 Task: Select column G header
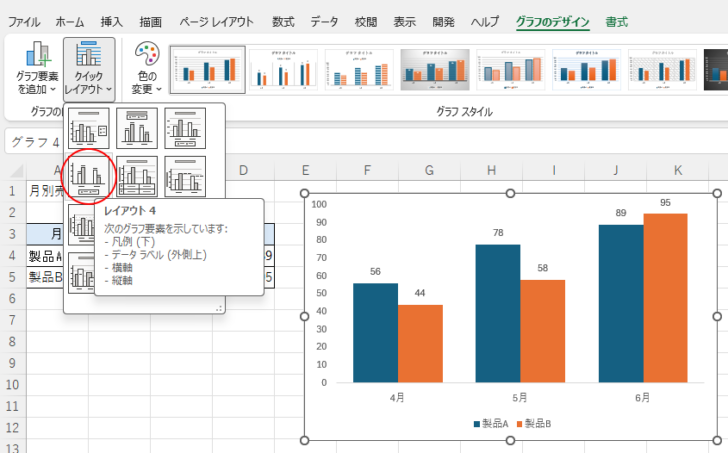click(x=429, y=170)
